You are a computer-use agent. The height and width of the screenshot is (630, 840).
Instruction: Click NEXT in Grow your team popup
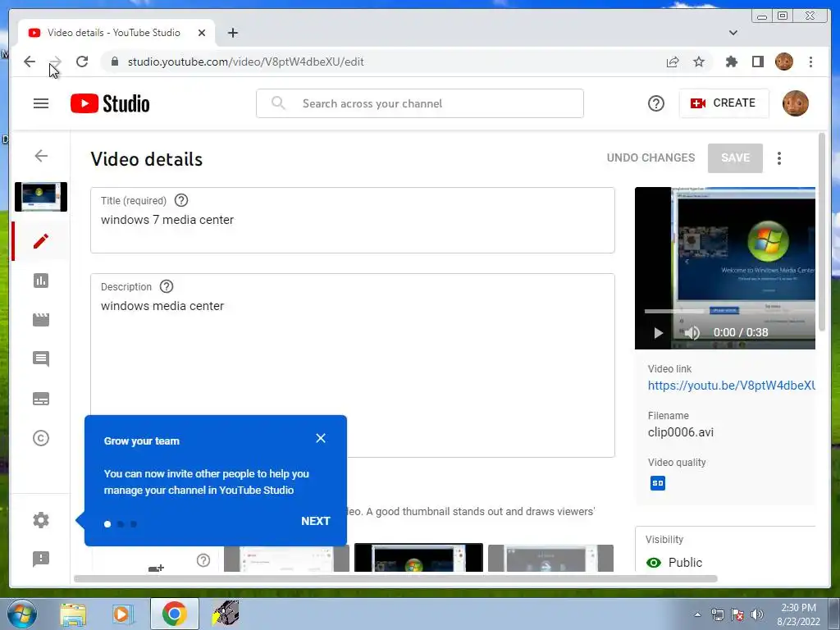pyautogui.click(x=315, y=521)
